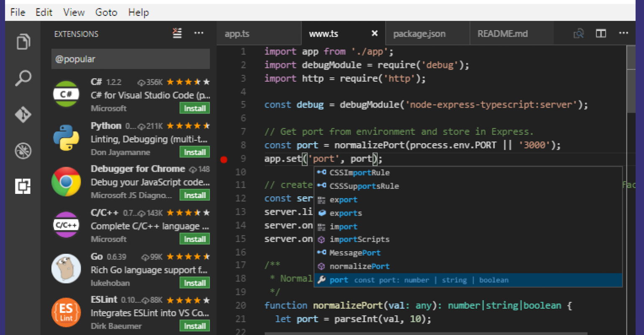Viewport: 644px width, 335px height.
Task: Open editor more actions ellipsis
Action: (624, 33)
